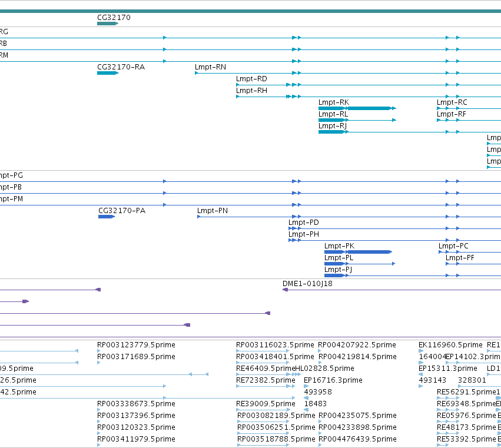Select the Lmpt-PC protein label
Image resolution: width=501 pixels, height=448 pixels.
[453, 246]
